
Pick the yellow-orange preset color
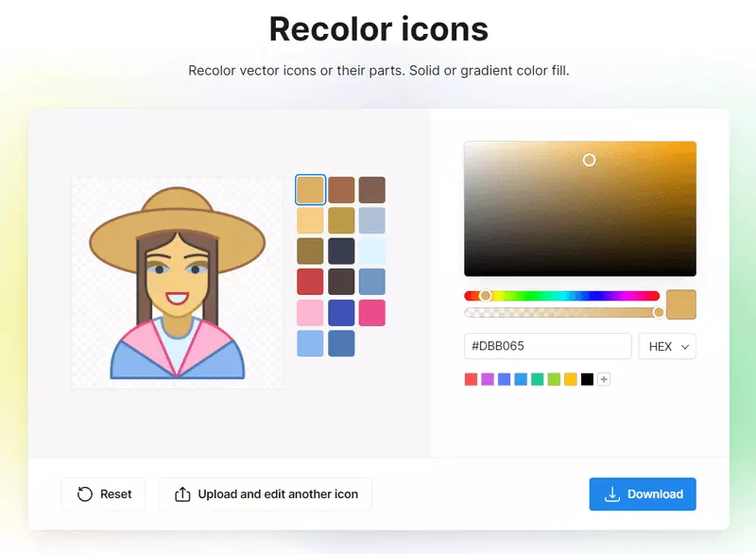coord(571,379)
